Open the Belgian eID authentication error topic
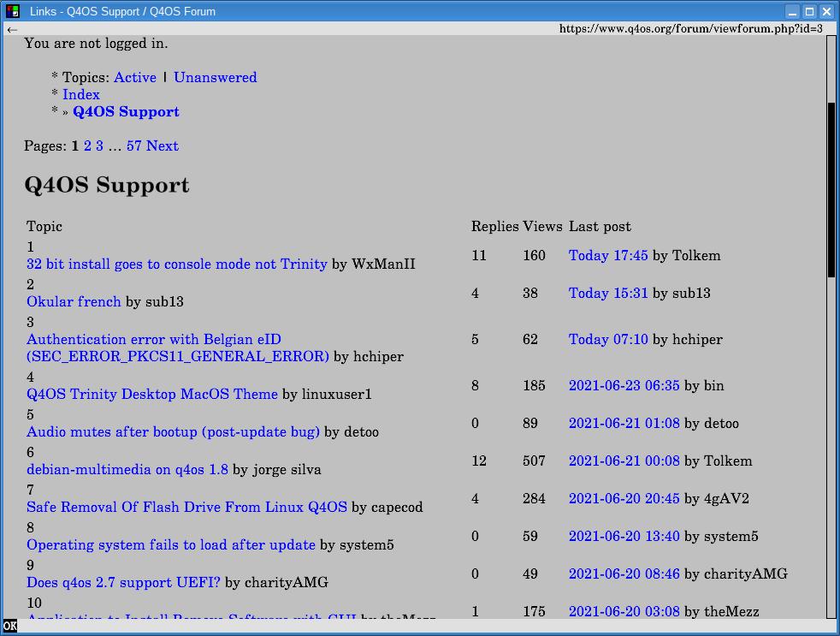This screenshot has height=636, width=840. click(x=178, y=348)
